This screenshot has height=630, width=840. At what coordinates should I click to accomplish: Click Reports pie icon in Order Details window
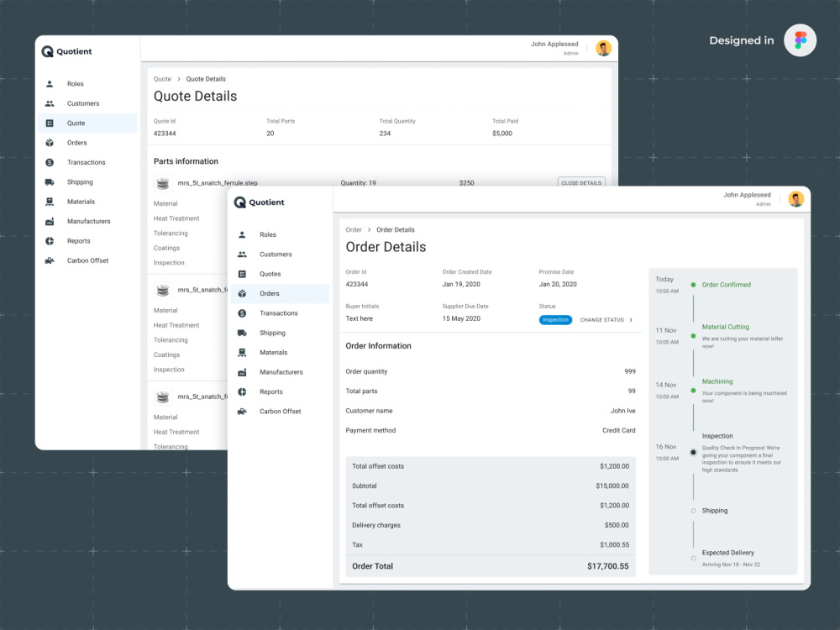(x=242, y=392)
